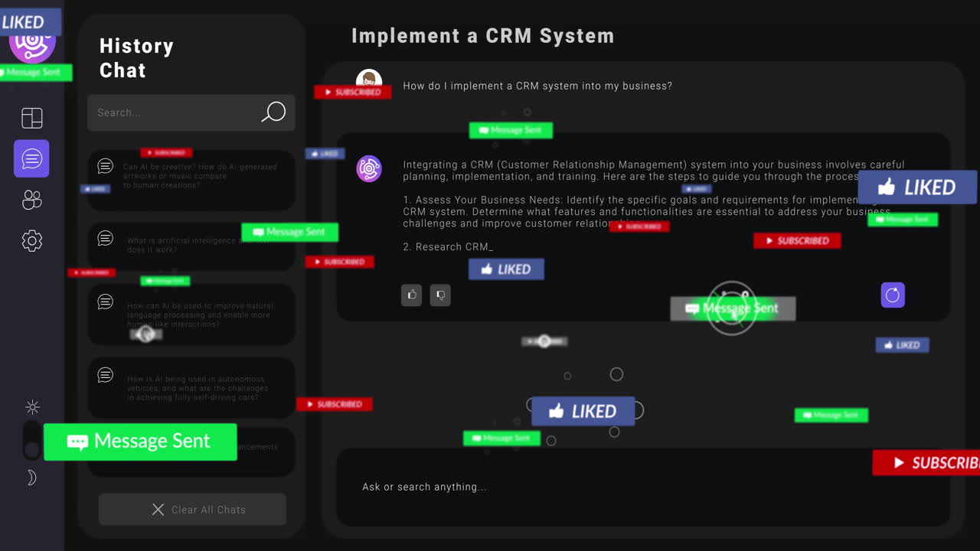Open the contacts/users panel
Image resolution: width=980 pixels, height=551 pixels.
(31, 200)
